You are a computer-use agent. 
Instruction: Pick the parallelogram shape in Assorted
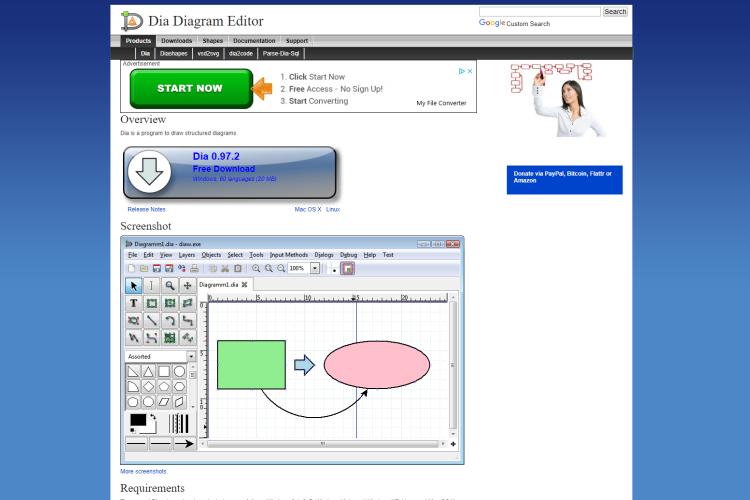point(164,402)
